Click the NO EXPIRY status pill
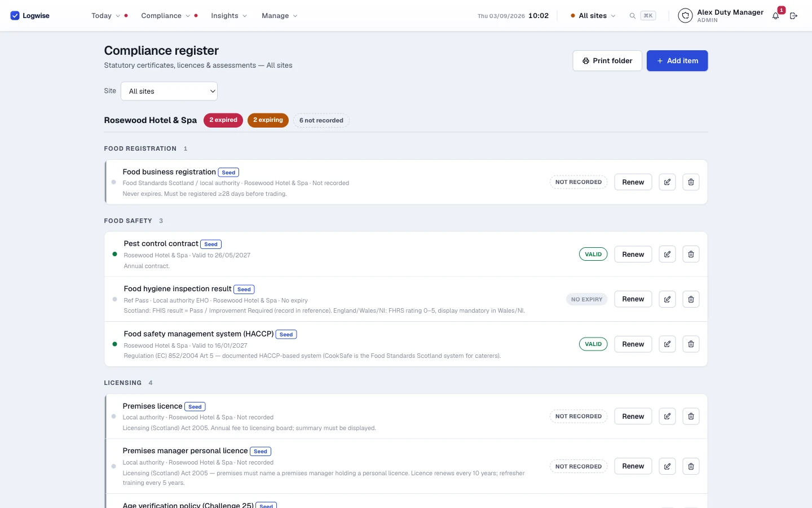This screenshot has height=508, width=812. [x=586, y=300]
